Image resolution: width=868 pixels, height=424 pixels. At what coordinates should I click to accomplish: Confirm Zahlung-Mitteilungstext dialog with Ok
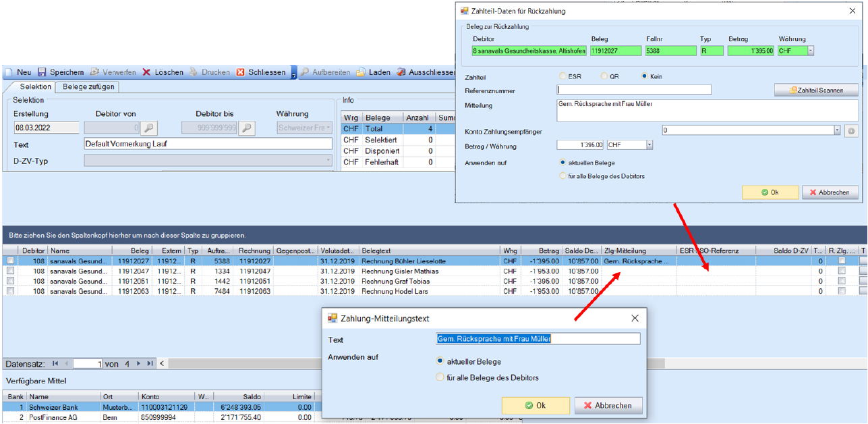[536, 405]
